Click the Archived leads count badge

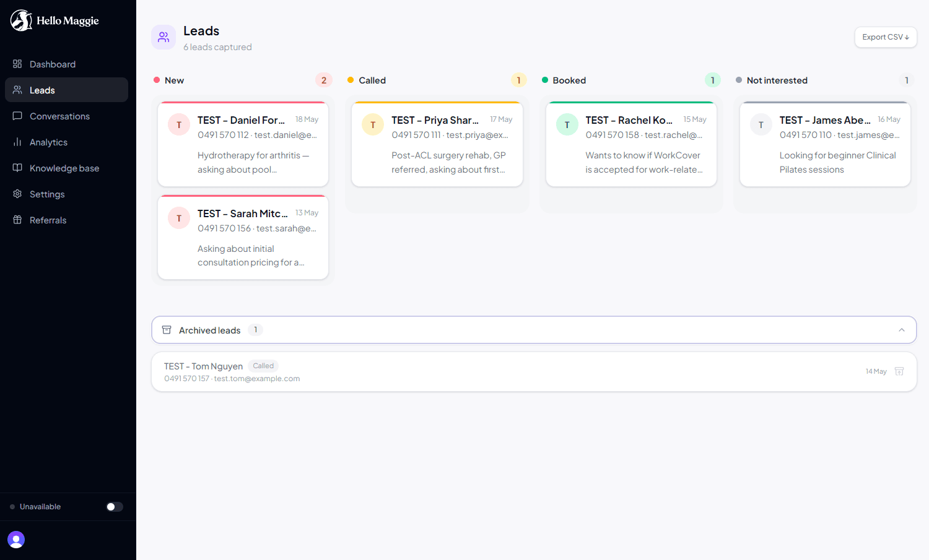tap(255, 330)
